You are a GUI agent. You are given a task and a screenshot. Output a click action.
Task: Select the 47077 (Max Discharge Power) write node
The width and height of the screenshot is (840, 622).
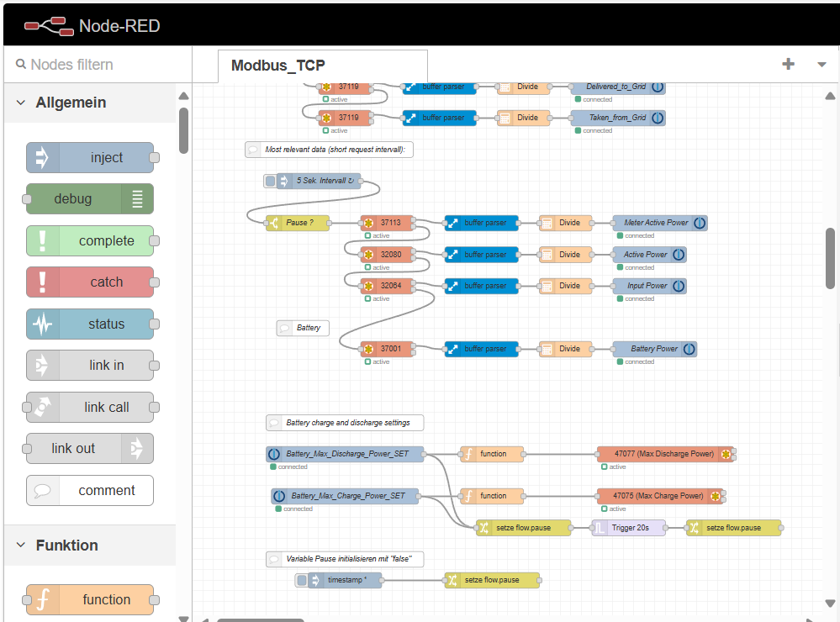[665, 454]
